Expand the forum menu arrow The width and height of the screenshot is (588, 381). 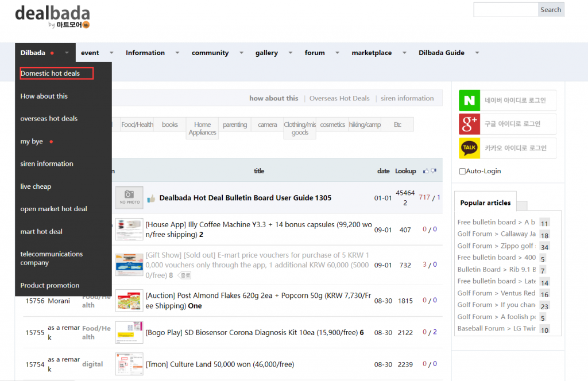(x=337, y=53)
